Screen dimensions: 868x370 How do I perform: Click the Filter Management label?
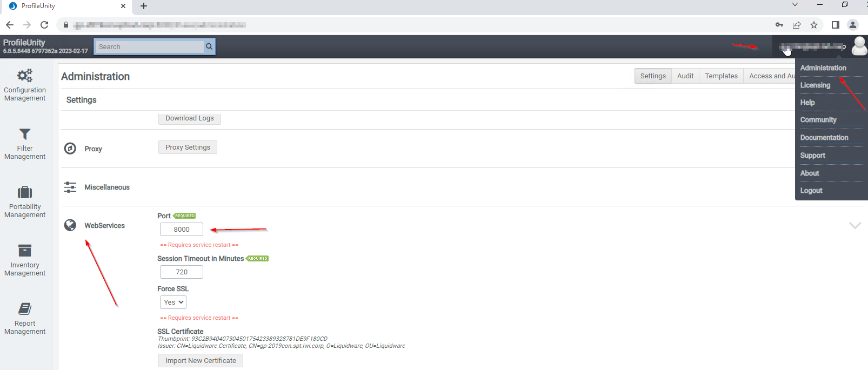tap(25, 152)
